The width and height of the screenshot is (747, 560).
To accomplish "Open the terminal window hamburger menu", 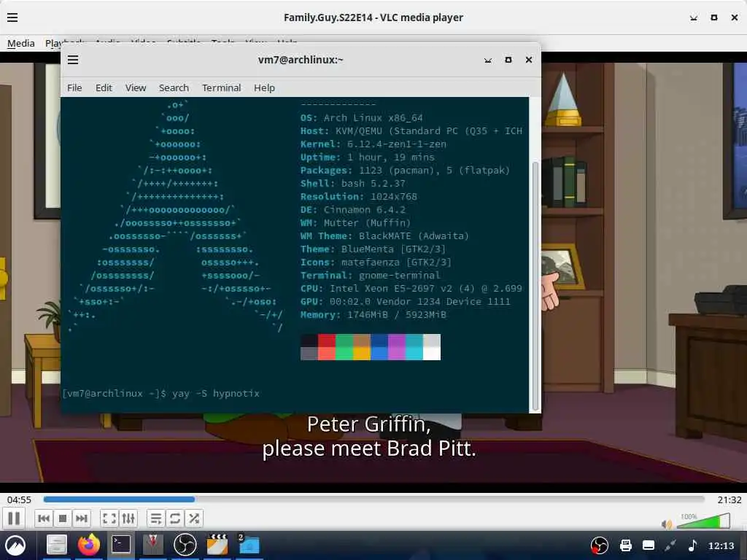I will point(73,60).
